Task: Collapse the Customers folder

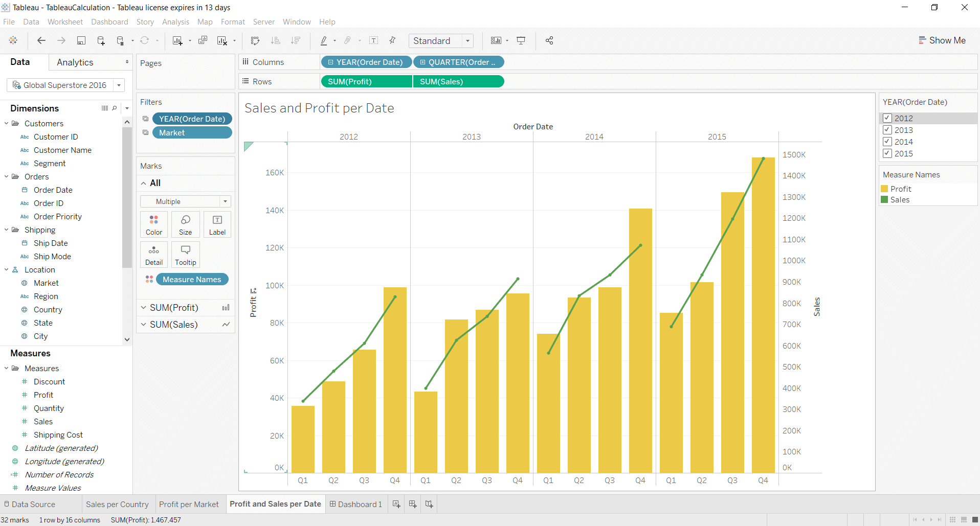Action: tap(6, 123)
